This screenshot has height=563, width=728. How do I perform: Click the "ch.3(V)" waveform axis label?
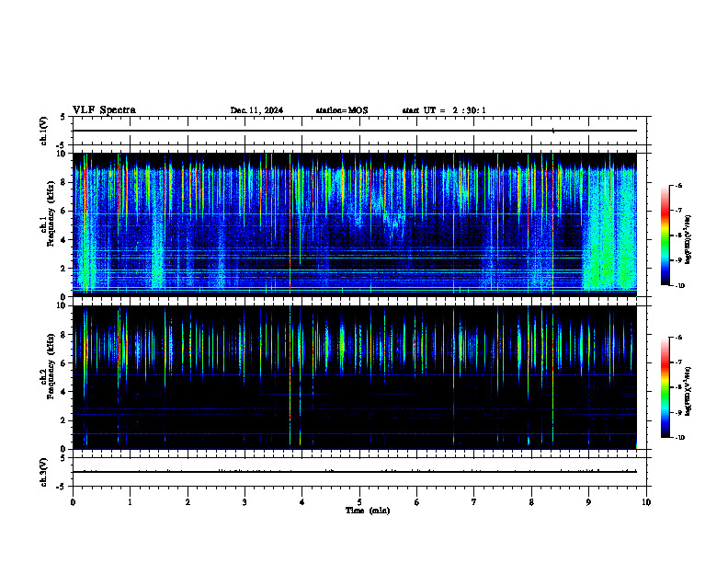(x=44, y=472)
